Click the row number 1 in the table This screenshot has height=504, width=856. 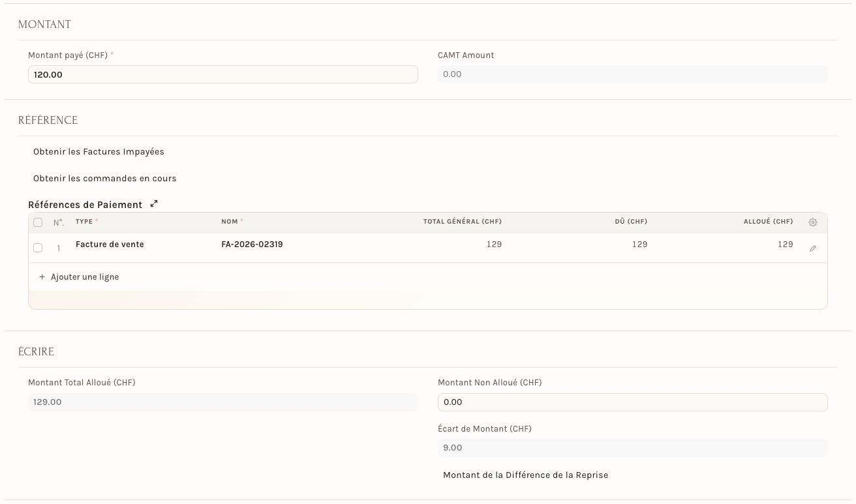(59, 248)
